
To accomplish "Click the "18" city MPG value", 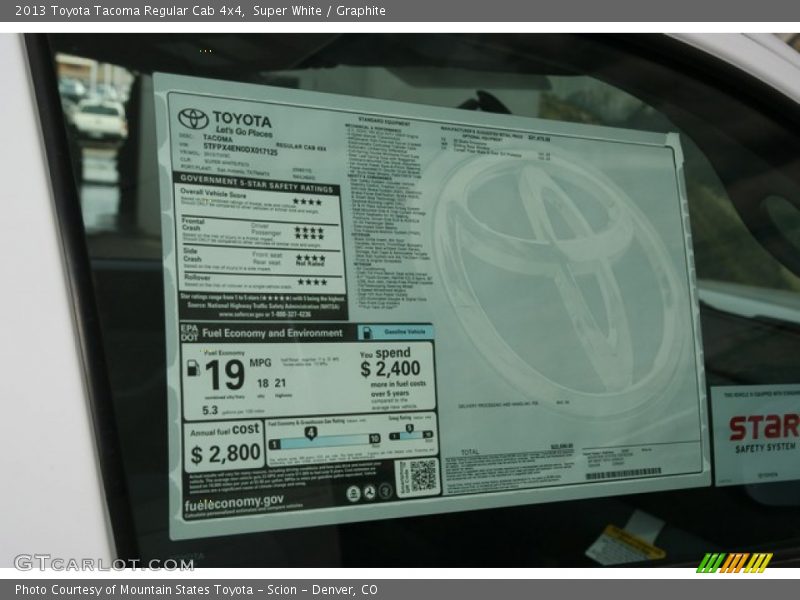I will [x=263, y=383].
